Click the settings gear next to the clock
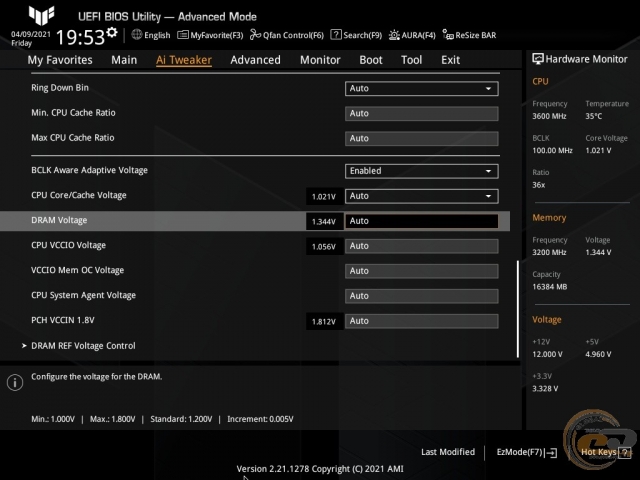The image size is (640, 480). [112, 32]
